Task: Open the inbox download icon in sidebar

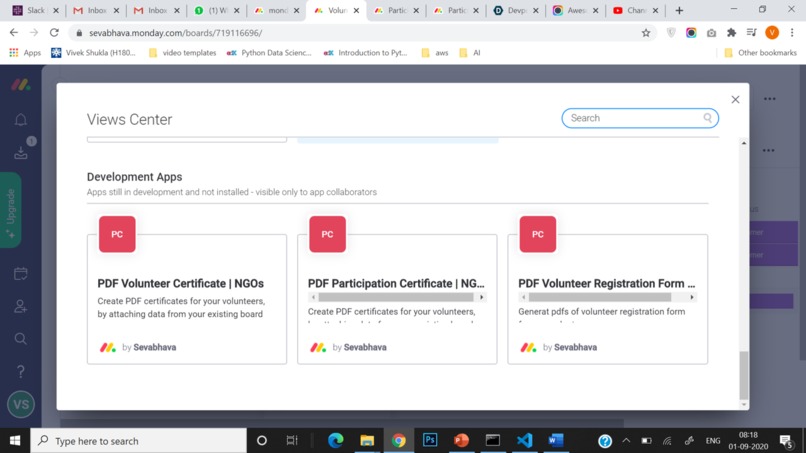Action: pyautogui.click(x=21, y=152)
